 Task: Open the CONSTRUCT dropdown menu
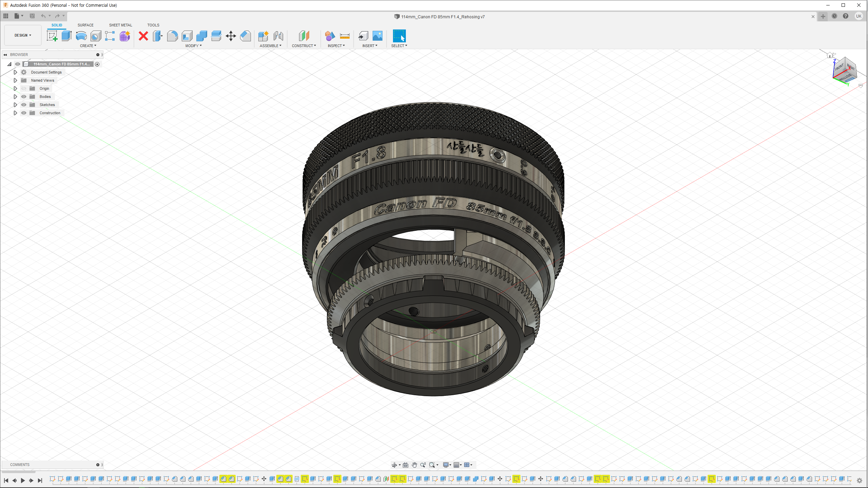[304, 46]
